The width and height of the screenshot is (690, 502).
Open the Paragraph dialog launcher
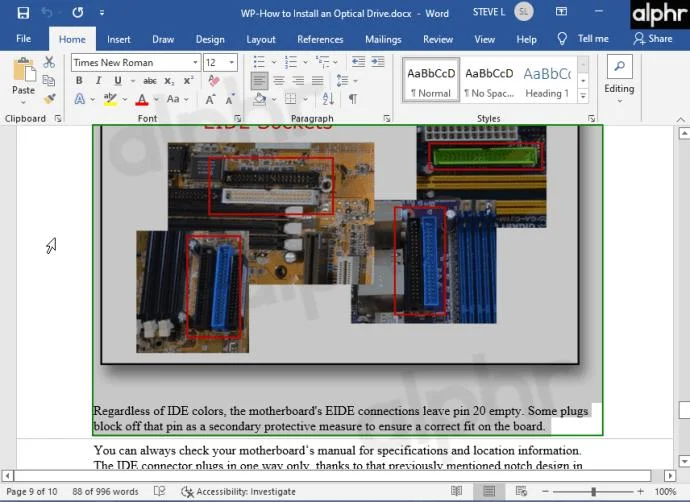click(x=386, y=118)
